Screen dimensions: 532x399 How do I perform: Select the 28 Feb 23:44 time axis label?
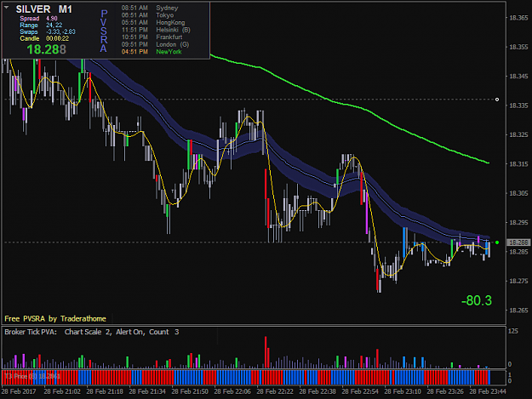point(488,391)
